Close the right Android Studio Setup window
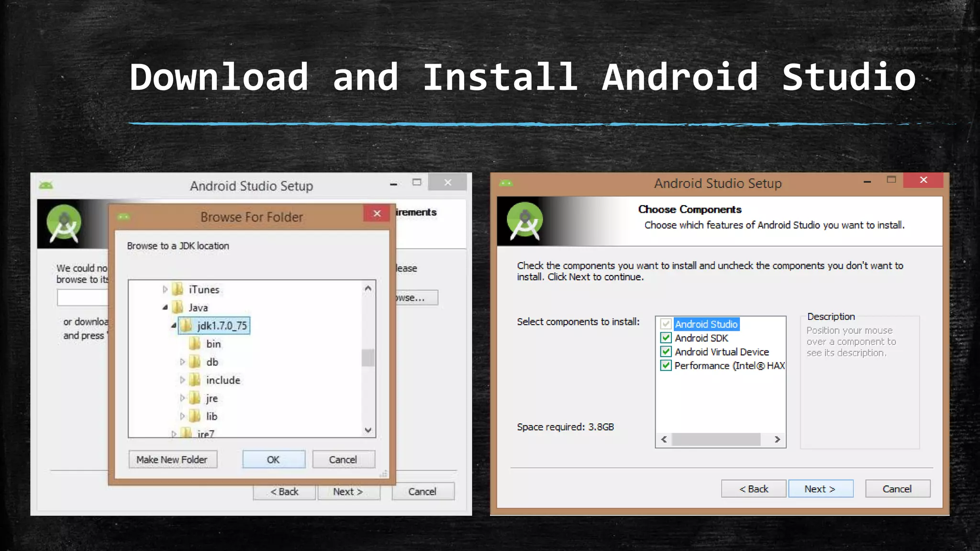 click(924, 180)
